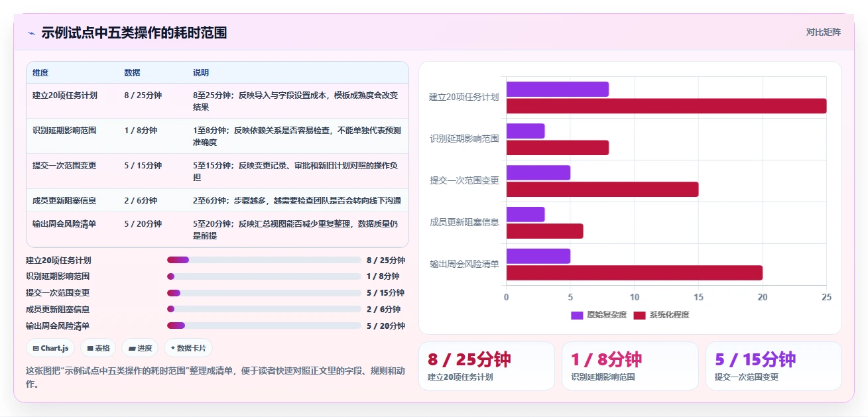Click the 维度 column header
868x417 pixels.
click(x=40, y=72)
